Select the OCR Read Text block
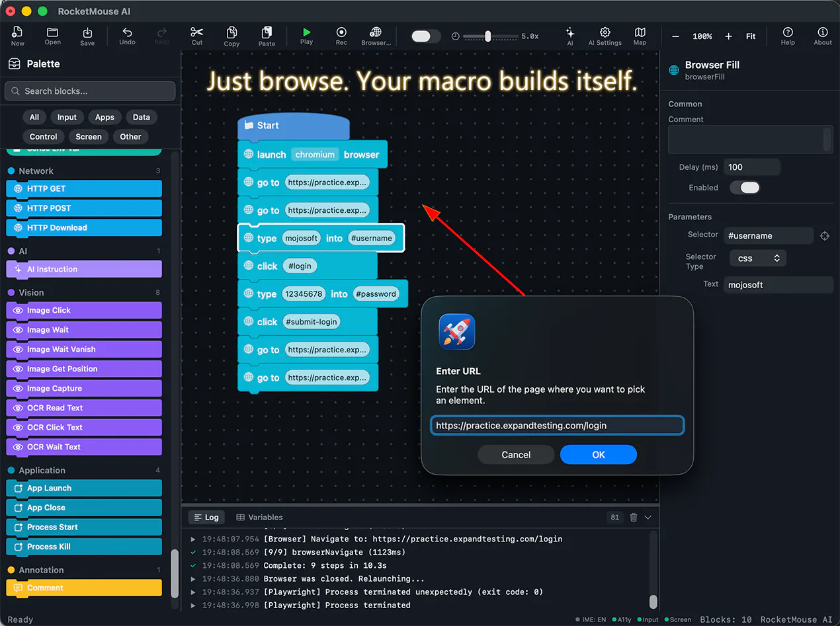Image resolution: width=840 pixels, height=626 pixels. [84, 408]
